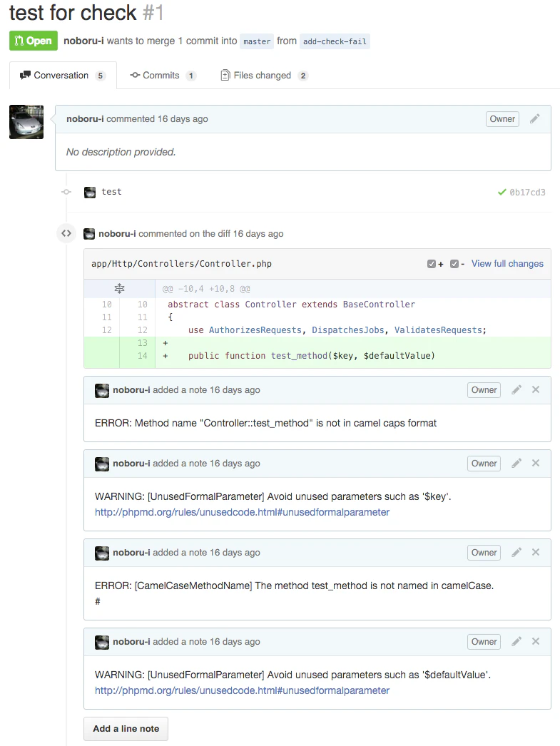Click 'abstract class Controller' code line

291,305
